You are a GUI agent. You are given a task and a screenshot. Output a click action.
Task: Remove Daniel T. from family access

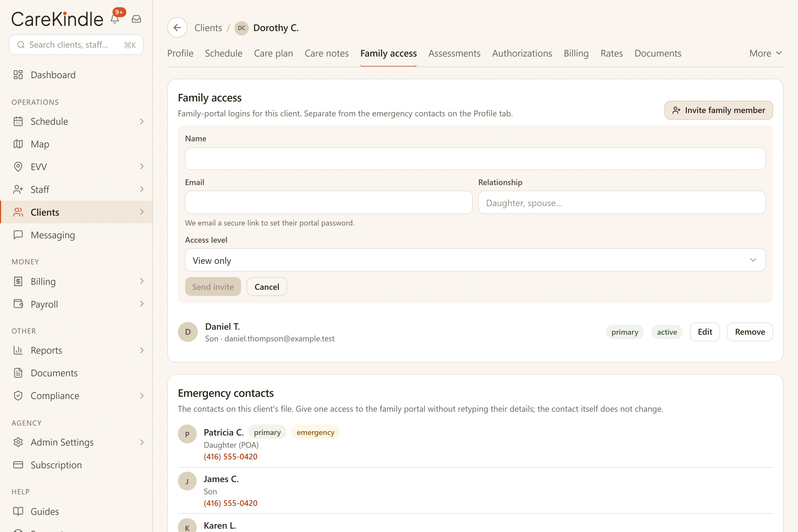coord(750,332)
